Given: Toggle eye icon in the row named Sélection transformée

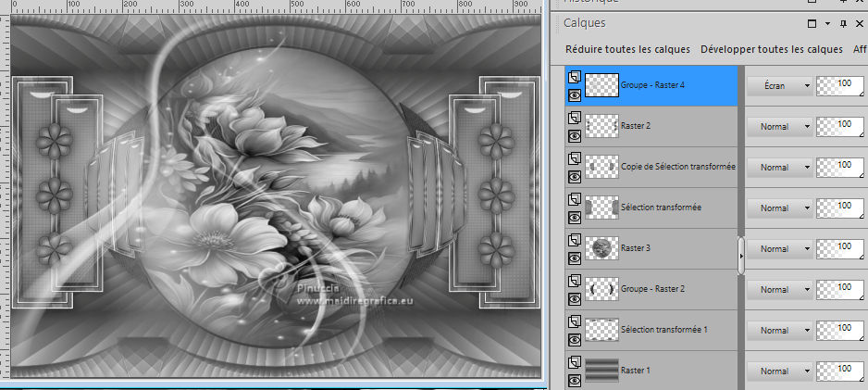Looking at the screenshot, I should [574, 218].
